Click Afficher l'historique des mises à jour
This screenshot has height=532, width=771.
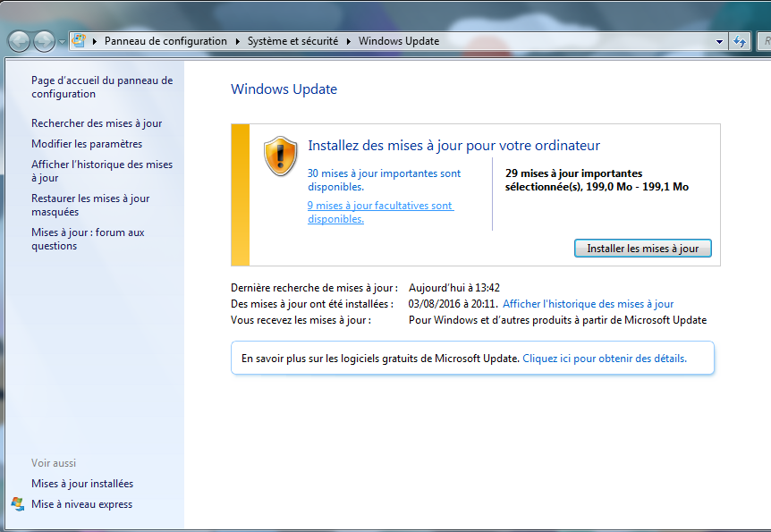point(588,303)
